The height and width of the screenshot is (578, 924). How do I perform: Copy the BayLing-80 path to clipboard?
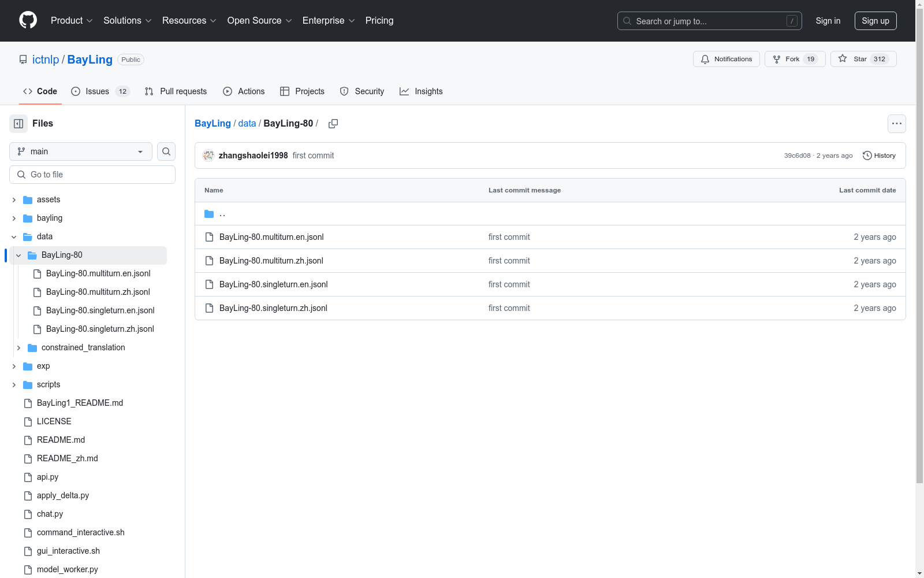coord(333,124)
